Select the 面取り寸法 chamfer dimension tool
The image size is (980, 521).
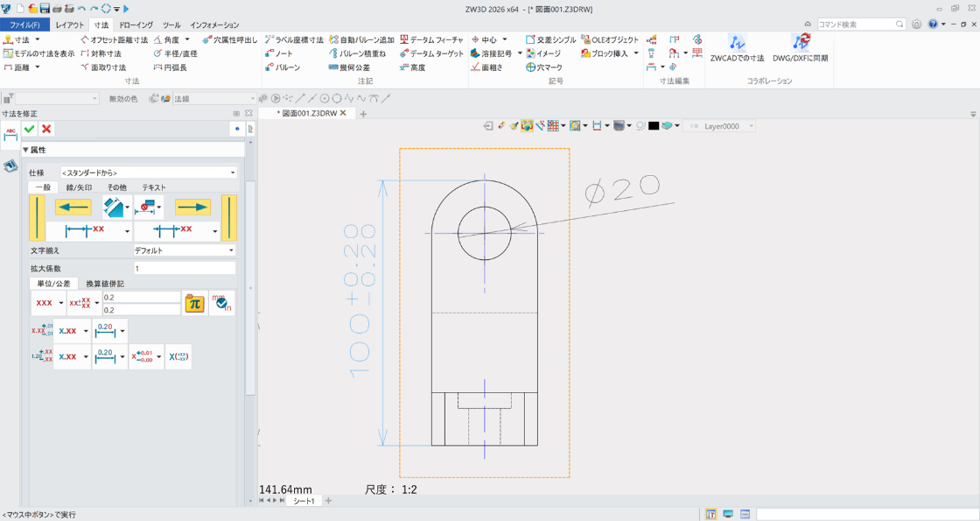point(103,67)
